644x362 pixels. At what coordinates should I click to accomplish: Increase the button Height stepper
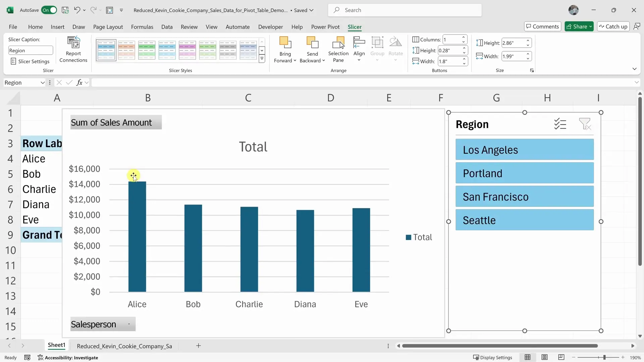click(464, 48)
